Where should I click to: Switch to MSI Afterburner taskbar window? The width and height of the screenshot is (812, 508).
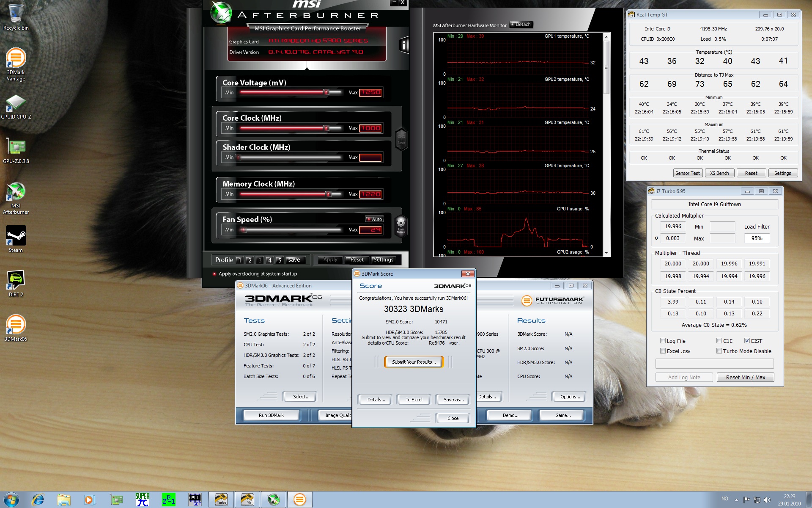pos(274,500)
